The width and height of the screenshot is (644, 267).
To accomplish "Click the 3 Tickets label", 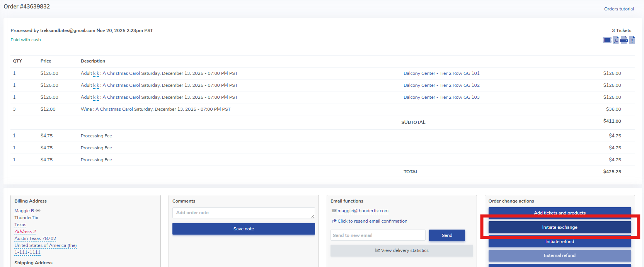I will (622, 30).
